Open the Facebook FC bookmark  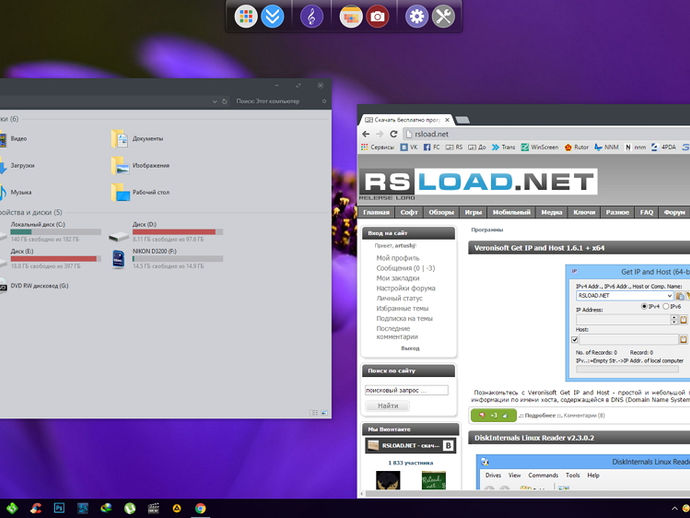(x=431, y=147)
